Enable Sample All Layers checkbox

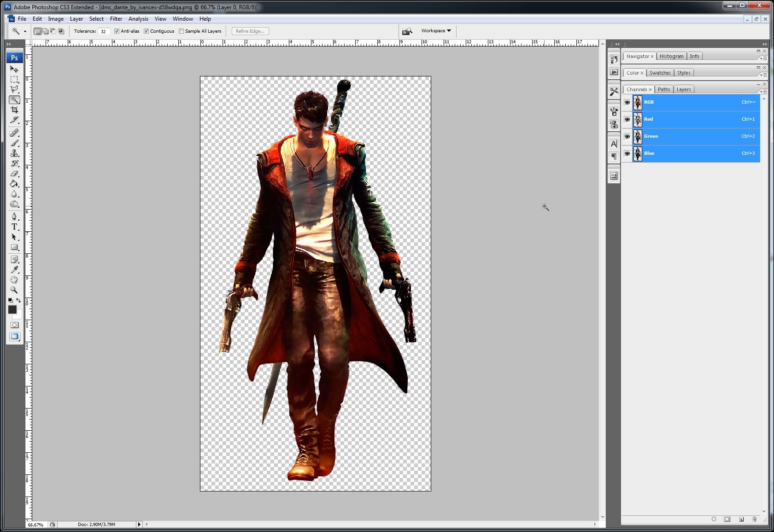coord(182,31)
